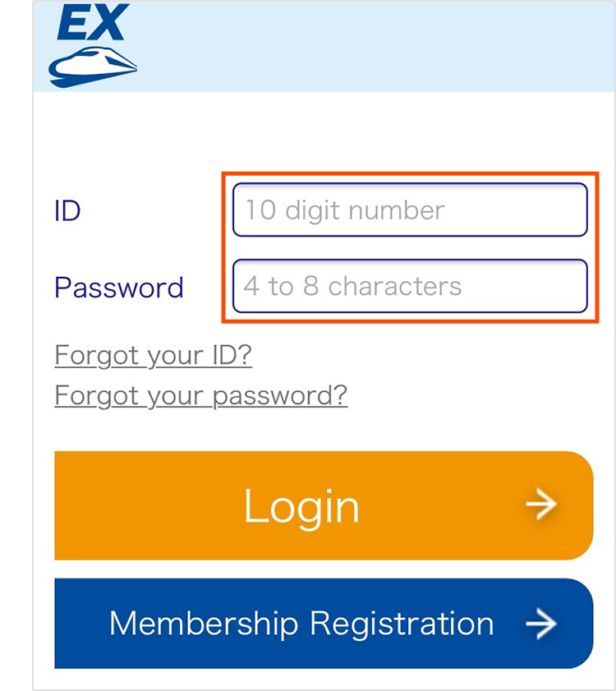The width and height of the screenshot is (616, 691).
Task: Click the Password label text
Action: (118, 288)
